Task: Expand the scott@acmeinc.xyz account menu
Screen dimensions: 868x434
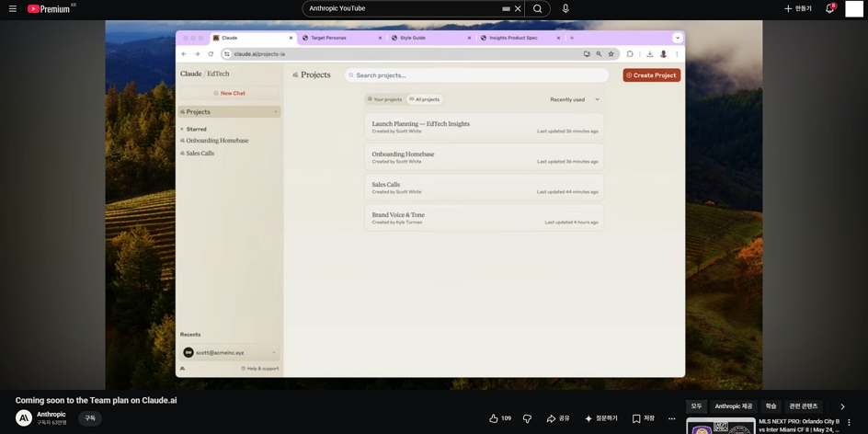Action: [230, 353]
